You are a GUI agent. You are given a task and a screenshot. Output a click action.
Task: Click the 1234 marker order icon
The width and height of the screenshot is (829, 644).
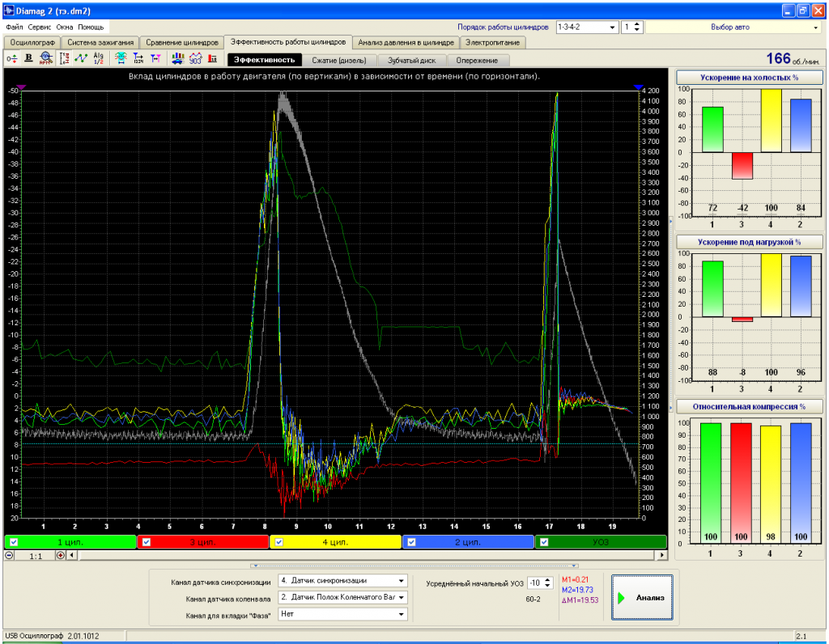[x=138, y=58]
